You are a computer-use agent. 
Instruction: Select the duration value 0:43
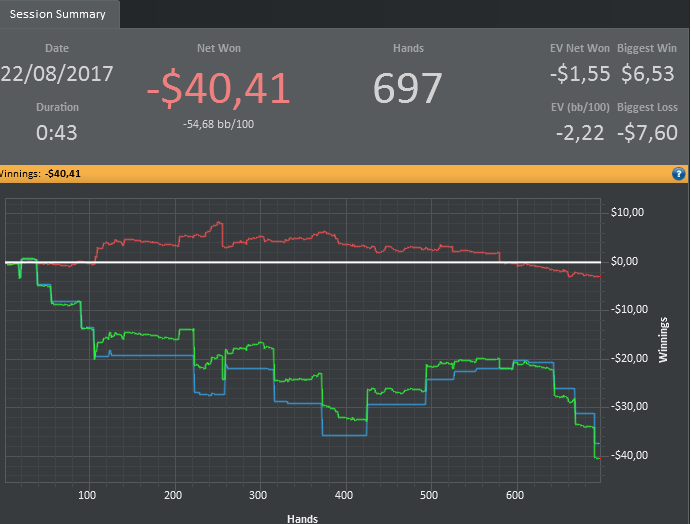coord(57,133)
